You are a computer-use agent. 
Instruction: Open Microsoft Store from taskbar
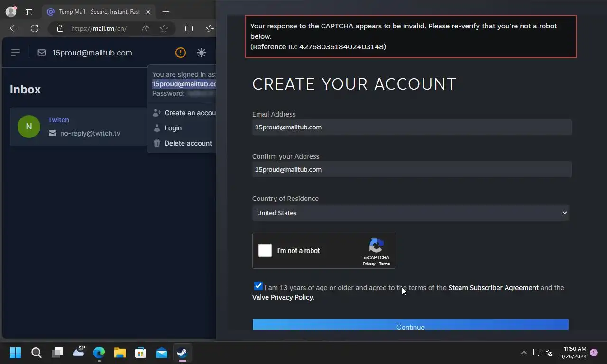pyautogui.click(x=140, y=353)
